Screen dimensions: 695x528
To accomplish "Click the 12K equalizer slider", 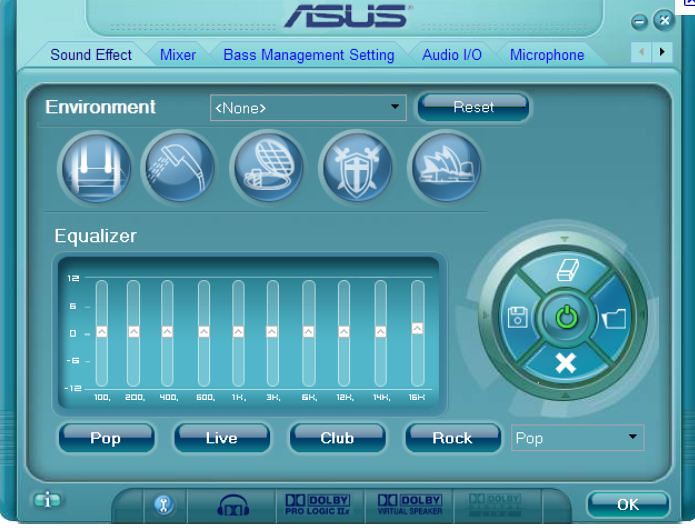I will click(344, 332).
